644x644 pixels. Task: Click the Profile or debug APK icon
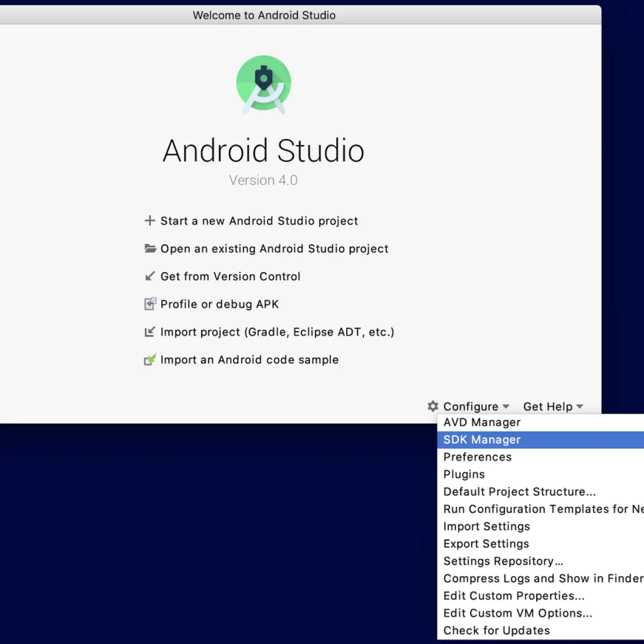click(150, 304)
